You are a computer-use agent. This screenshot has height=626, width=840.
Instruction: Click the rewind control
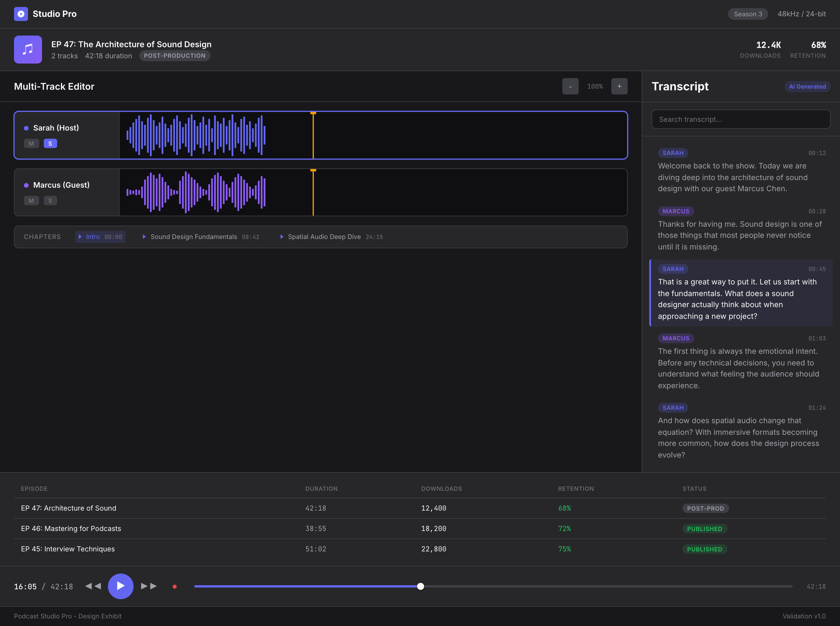pos(93,586)
